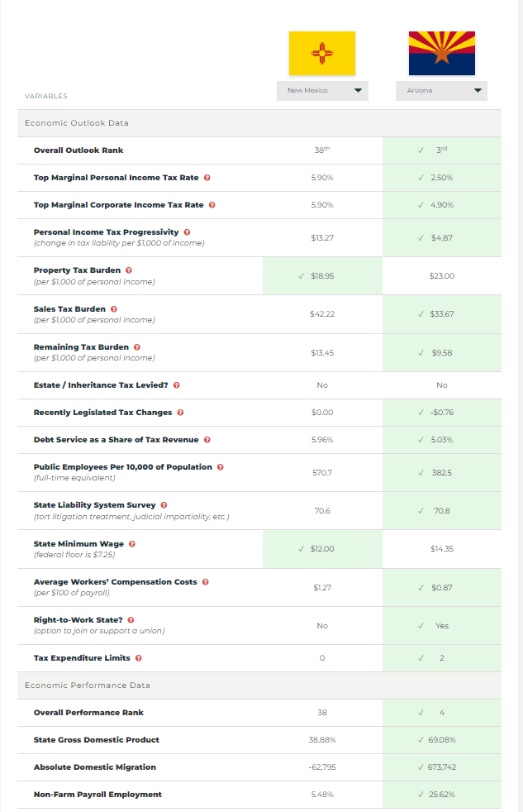The image size is (523, 812).
Task: Click help icon beside Estate / Inheritance Tax Levied
Action: click(177, 385)
